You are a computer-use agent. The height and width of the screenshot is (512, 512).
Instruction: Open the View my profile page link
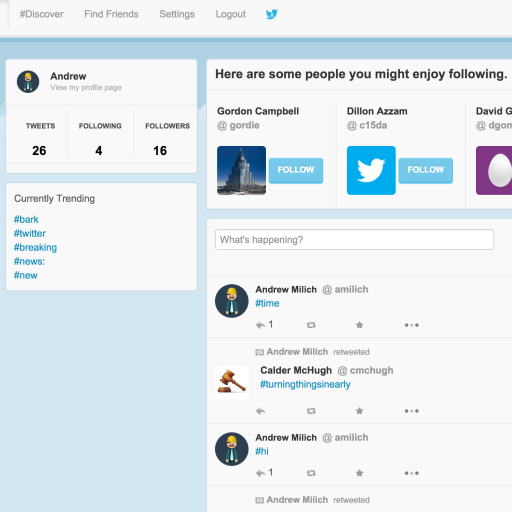[x=86, y=88]
